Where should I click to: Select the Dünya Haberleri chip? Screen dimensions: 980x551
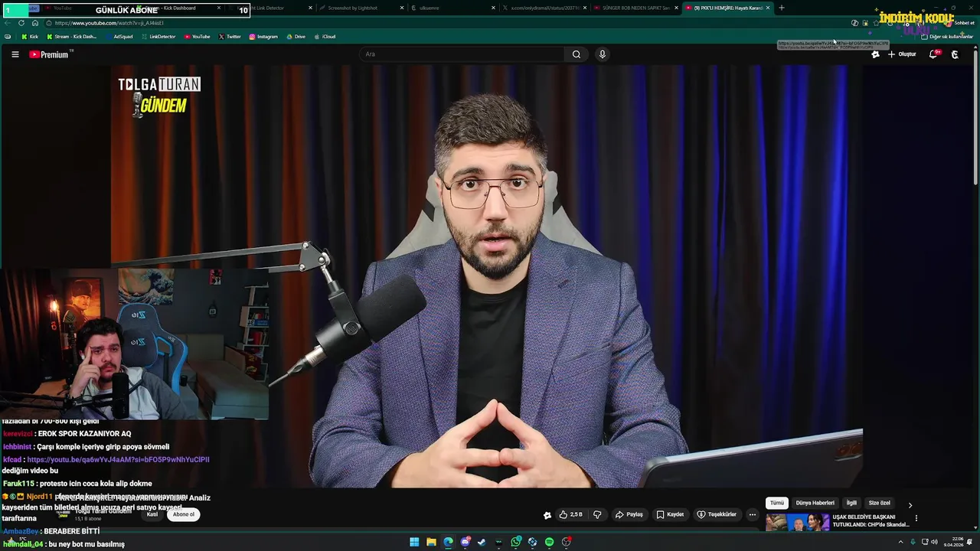pos(815,503)
